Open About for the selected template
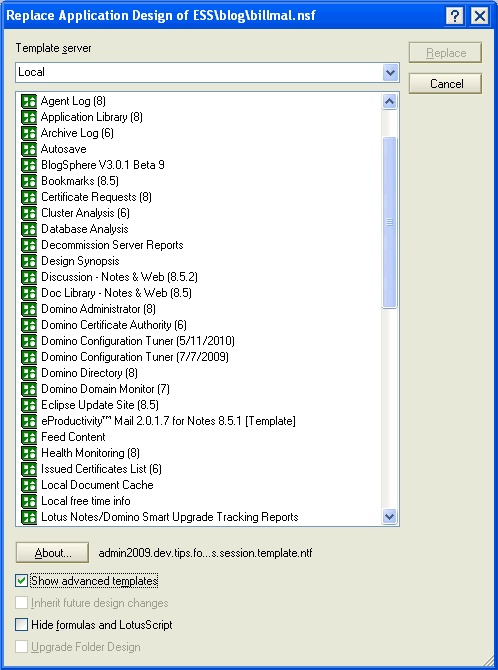 tap(52, 553)
